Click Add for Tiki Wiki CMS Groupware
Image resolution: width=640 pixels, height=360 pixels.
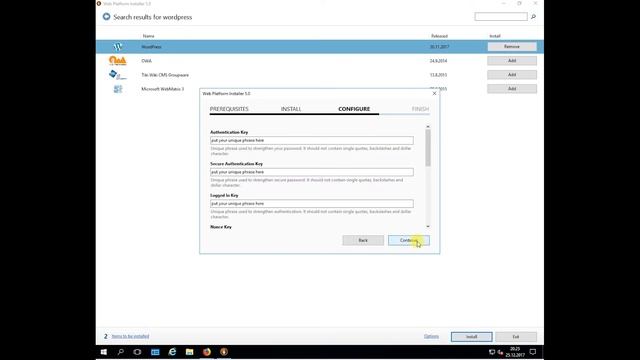(512, 75)
